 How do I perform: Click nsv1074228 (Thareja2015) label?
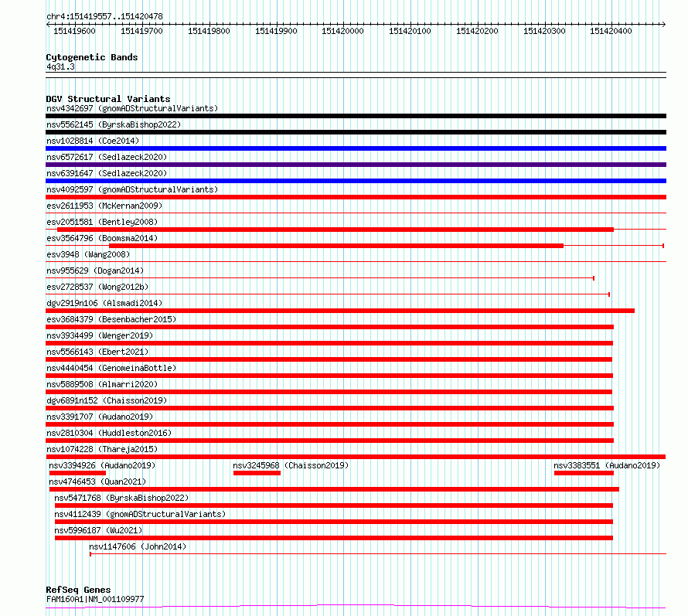[102, 449]
